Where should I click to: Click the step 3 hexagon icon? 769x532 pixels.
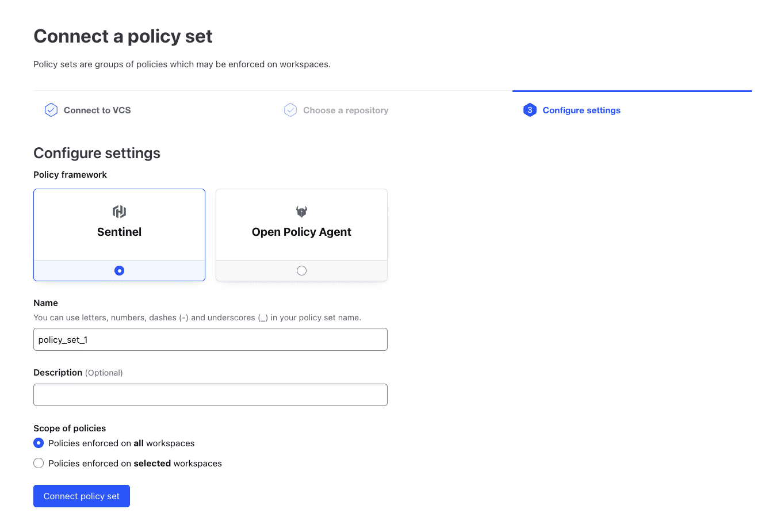[x=530, y=110]
